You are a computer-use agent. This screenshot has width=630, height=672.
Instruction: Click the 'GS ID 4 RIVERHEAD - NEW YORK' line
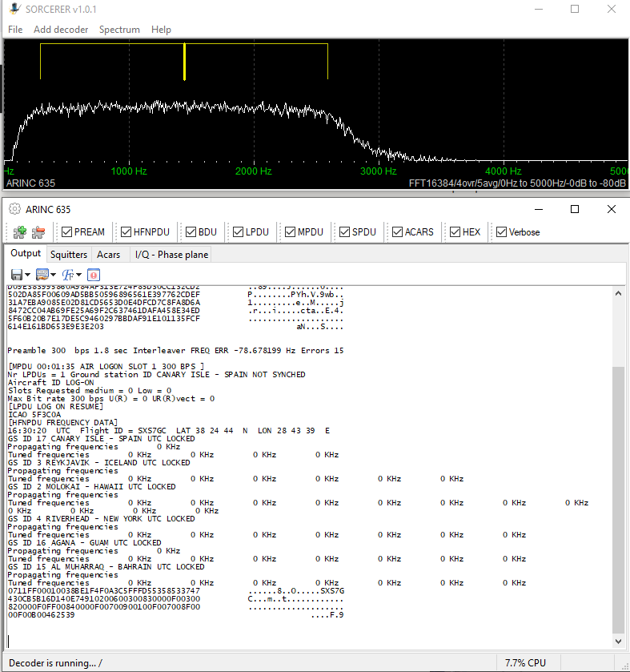101,518
